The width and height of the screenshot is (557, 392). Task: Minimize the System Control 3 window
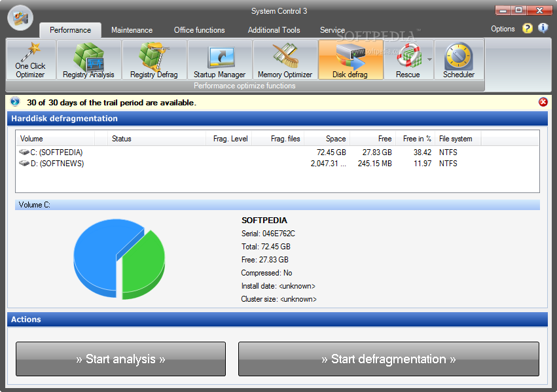click(x=503, y=10)
